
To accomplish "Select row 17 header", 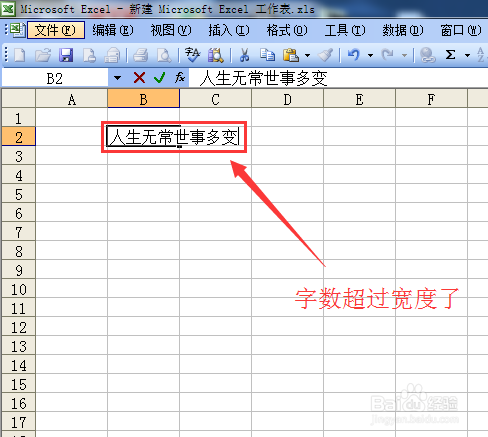I will click(x=19, y=422).
